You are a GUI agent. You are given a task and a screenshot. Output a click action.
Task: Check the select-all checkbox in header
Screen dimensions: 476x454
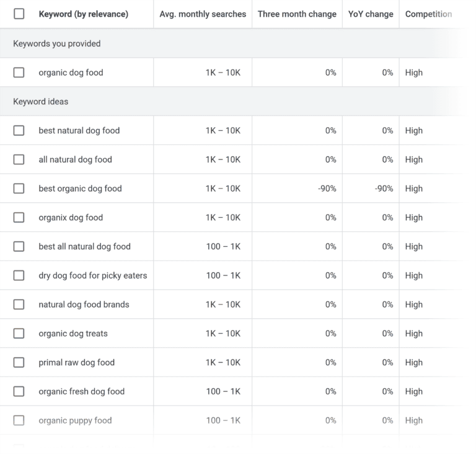pyautogui.click(x=19, y=14)
